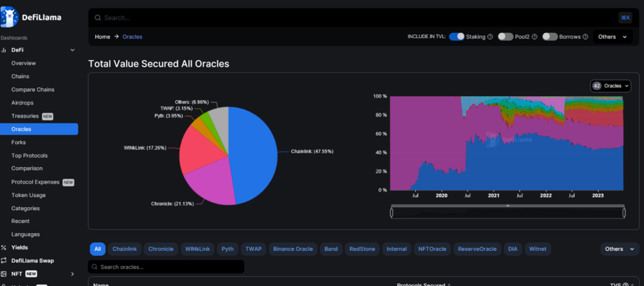Viewport: 644px width, 286px height.
Task: Open Forks in the sidebar
Action: (x=19, y=143)
